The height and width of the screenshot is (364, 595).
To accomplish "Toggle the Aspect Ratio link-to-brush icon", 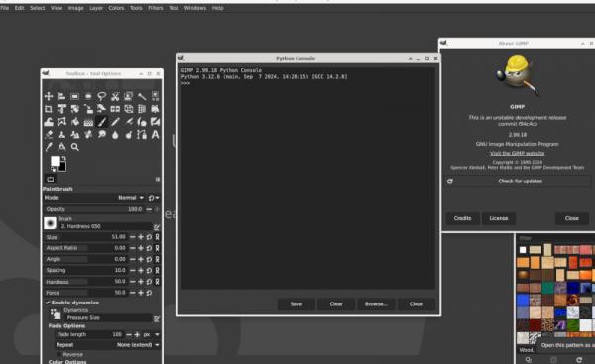I will click(157, 248).
